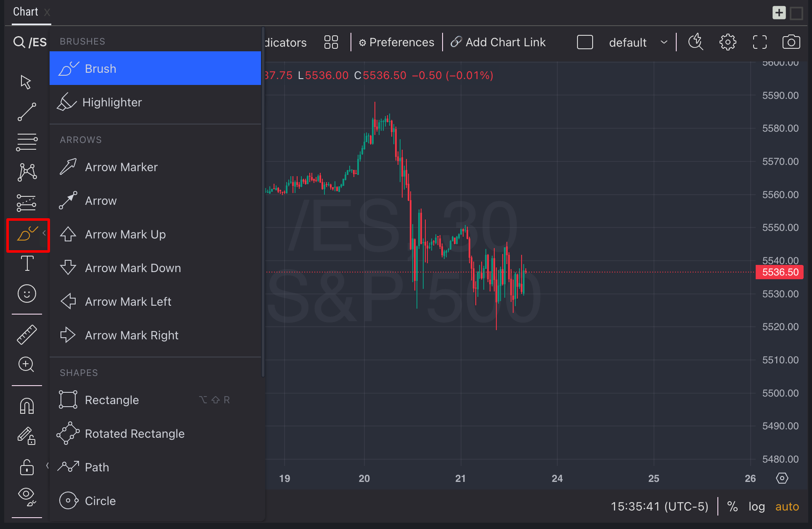Select the trend line tool

[26, 112]
